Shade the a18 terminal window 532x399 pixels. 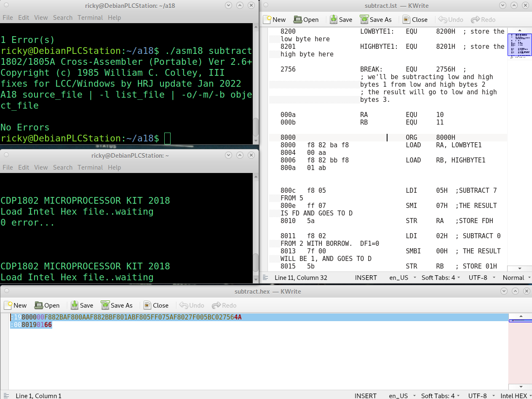point(240,5)
